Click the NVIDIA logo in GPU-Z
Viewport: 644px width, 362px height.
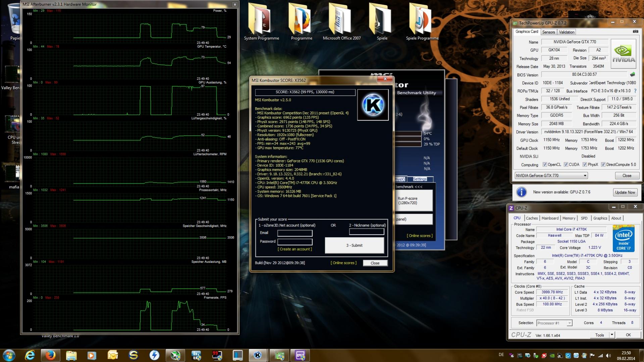[x=623, y=54]
